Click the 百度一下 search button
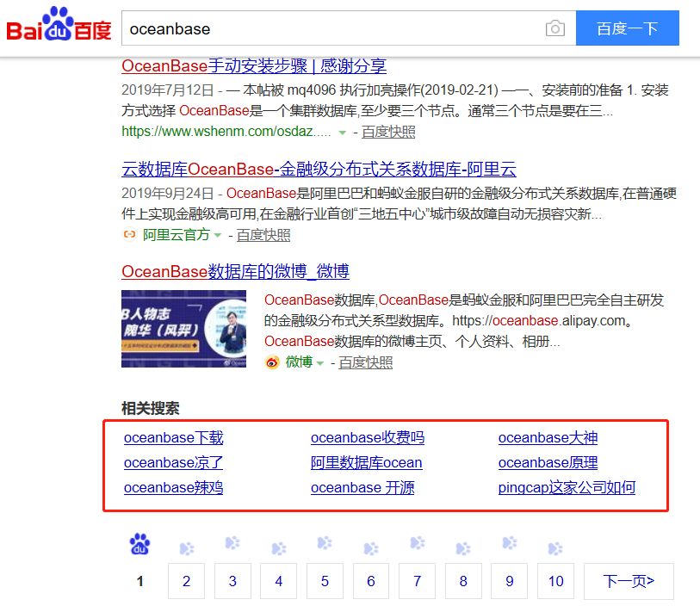 627,28
